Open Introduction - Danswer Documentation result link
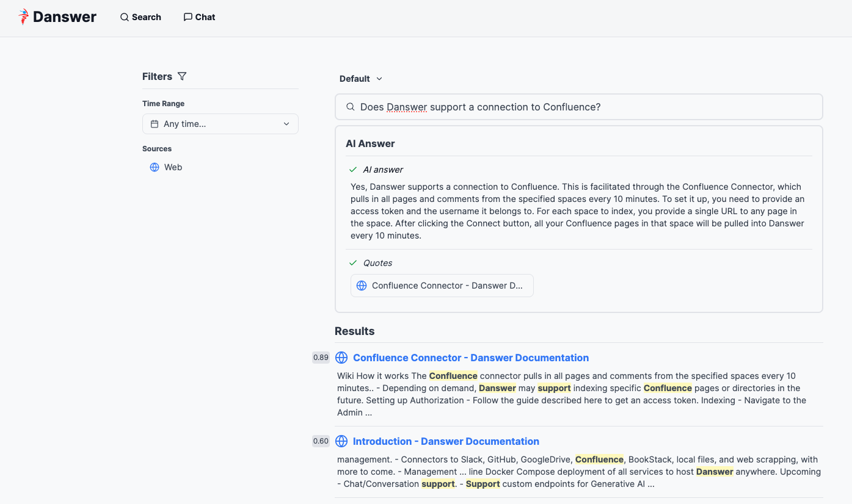The image size is (852, 504). click(446, 441)
